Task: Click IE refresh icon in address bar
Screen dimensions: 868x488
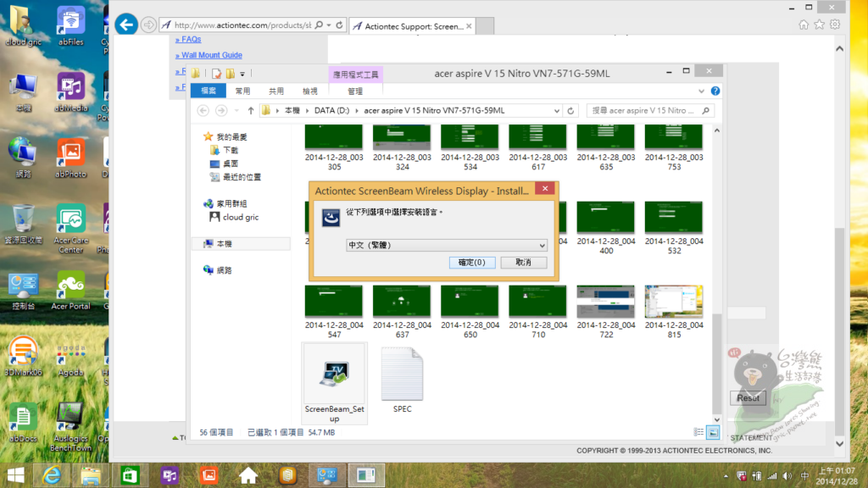Action: click(339, 25)
